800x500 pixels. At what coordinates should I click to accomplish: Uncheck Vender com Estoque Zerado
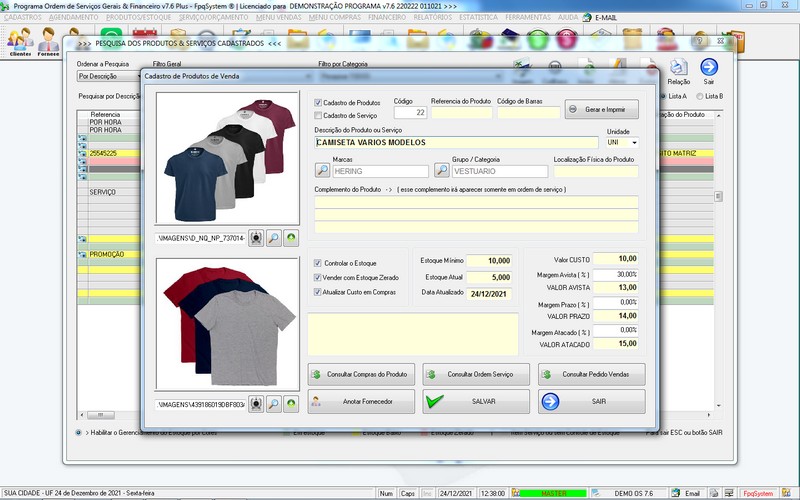(318, 277)
